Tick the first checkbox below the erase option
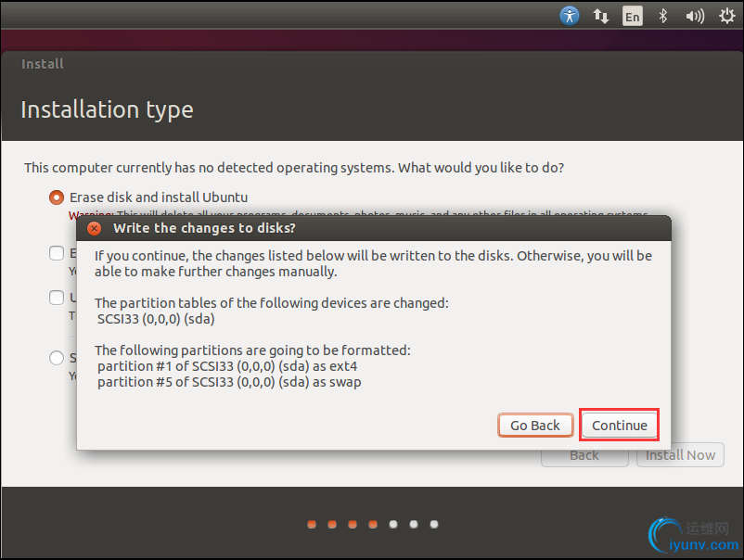Screen dimensions: 744x560 [x=57, y=253]
